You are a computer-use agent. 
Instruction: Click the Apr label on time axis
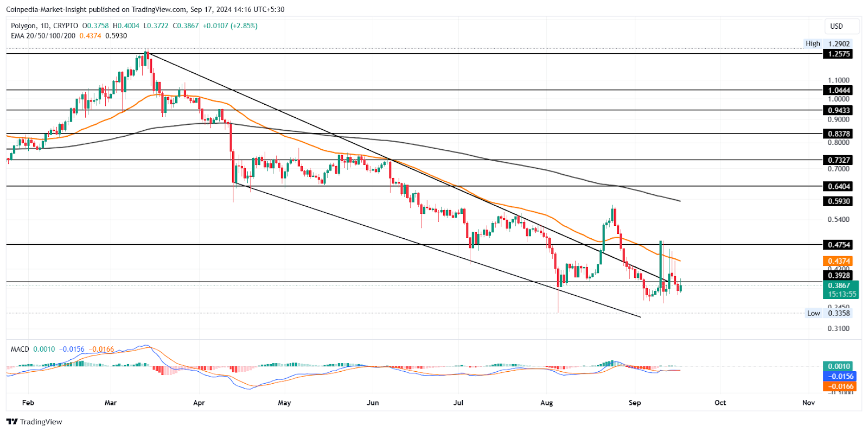[x=199, y=403]
